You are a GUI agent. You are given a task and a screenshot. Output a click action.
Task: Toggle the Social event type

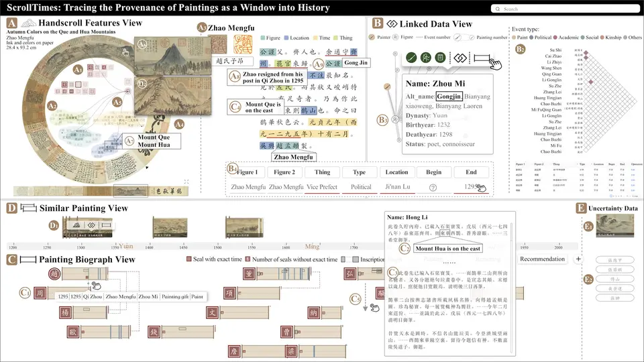(x=590, y=38)
